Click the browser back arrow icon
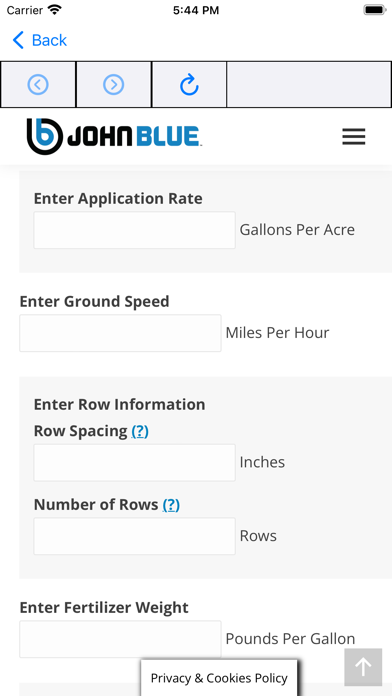392x696 pixels. pos(38,84)
